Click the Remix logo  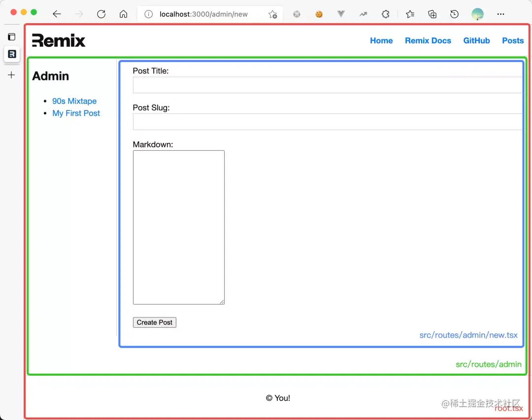pos(59,40)
